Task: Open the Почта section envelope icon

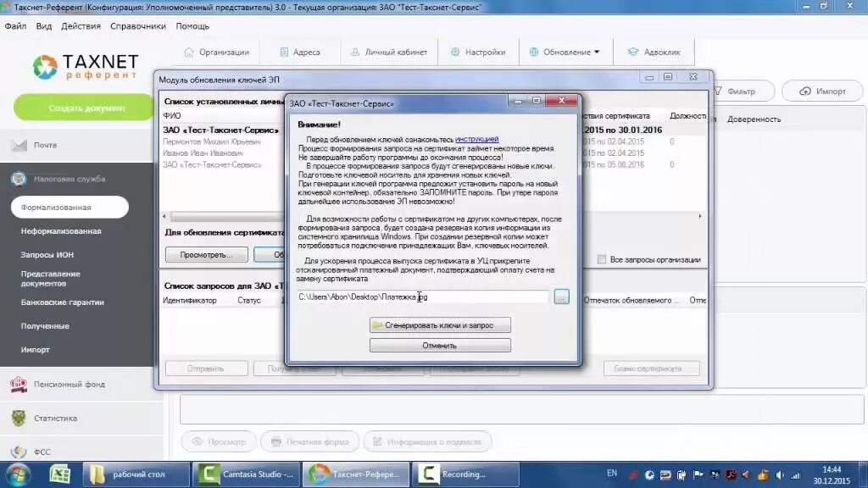Action: 19,145
